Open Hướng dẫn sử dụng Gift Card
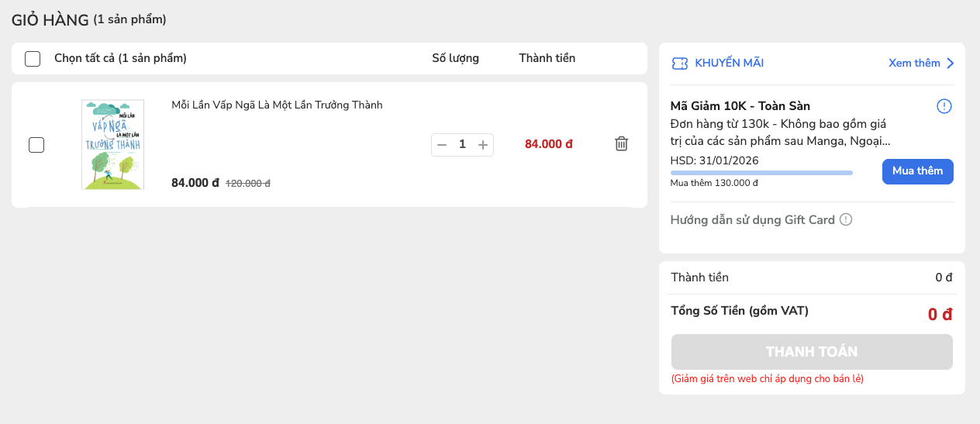Image resolution: width=980 pixels, height=424 pixels. pos(752,219)
